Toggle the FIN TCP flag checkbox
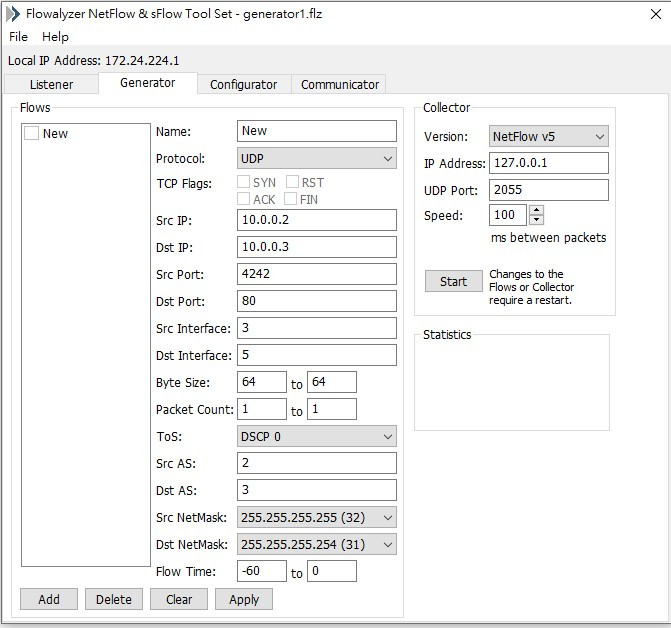This screenshot has height=628, width=671. (x=291, y=198)
